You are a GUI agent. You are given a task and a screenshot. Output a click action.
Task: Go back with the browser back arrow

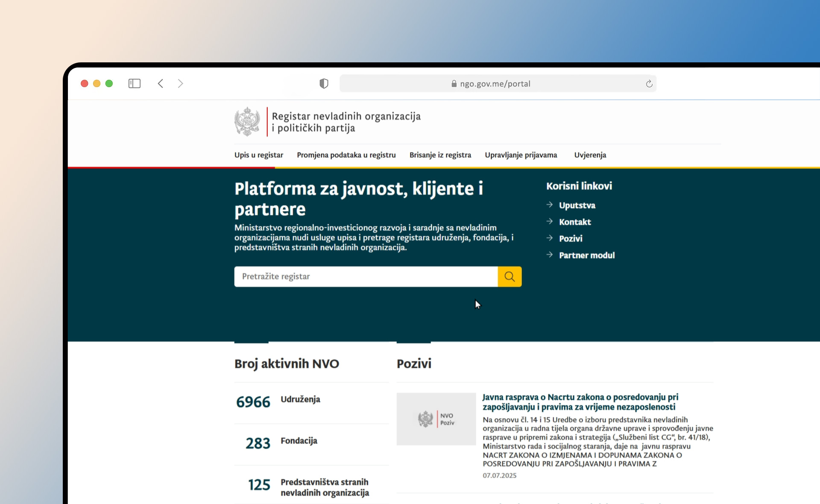click(x=161, y=83)
